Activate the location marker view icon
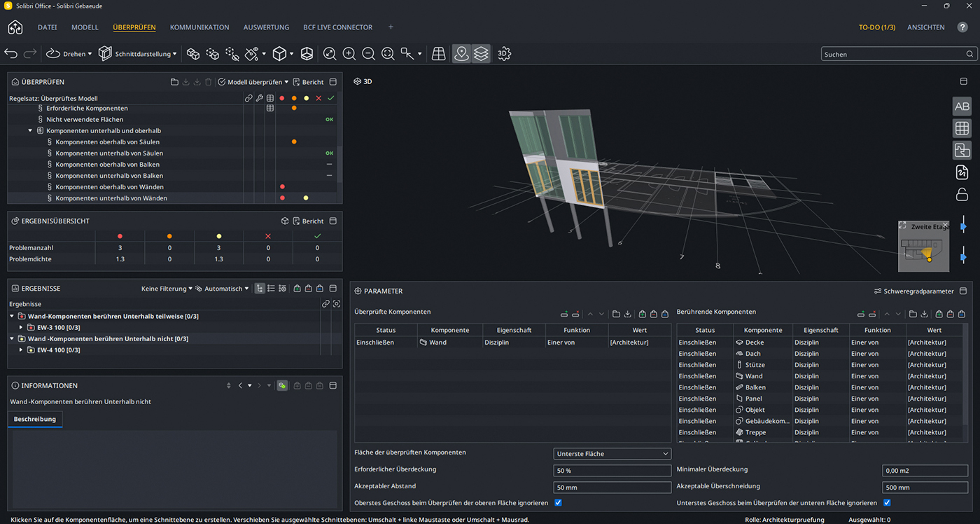This screenshot has height=524, width=980. click(x=461, y=53)
